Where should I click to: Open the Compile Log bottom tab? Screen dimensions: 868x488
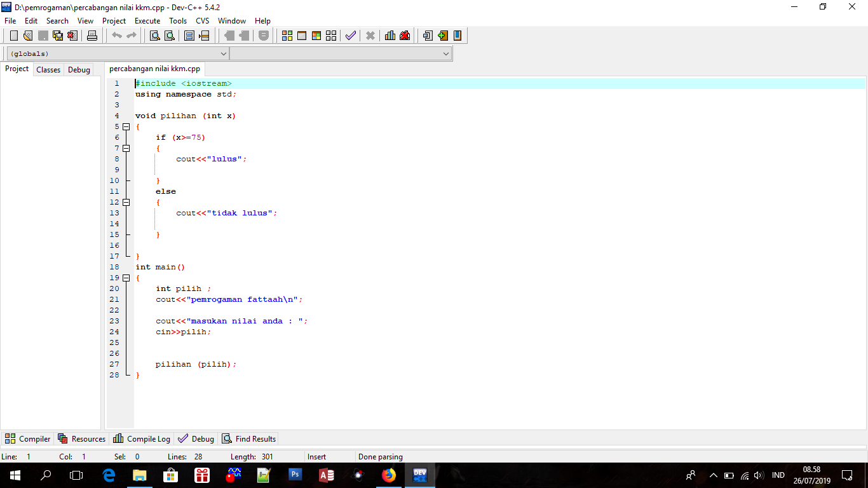142,438
